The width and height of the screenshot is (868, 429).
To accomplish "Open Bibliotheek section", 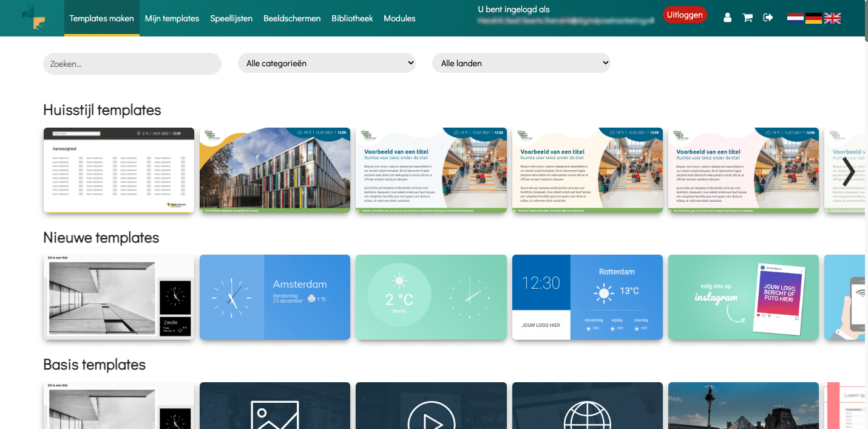I will tap(352, 18).
